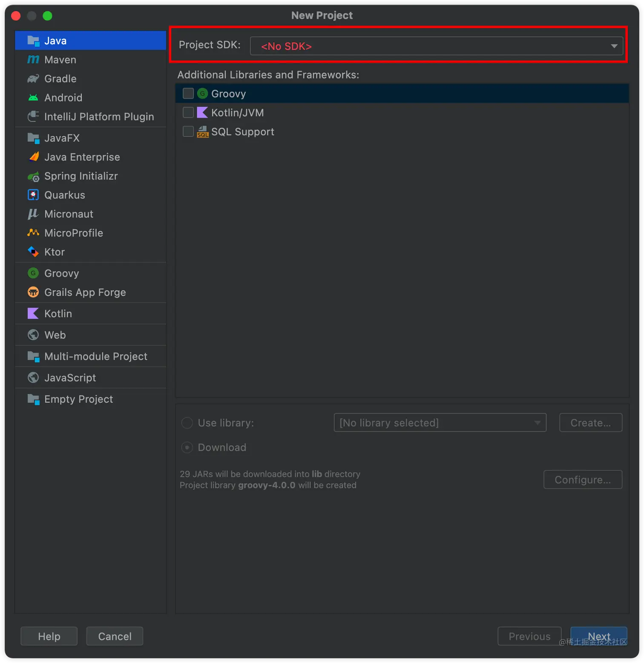Click the MicroProfile orange icon
This screenshot has width=644, height=663.
(x=33, y=233)
